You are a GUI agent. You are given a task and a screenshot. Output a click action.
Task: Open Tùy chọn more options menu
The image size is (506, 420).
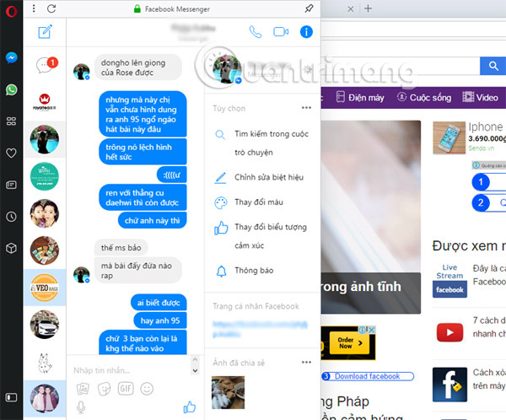pyautogui.click(x=306, y=108)
